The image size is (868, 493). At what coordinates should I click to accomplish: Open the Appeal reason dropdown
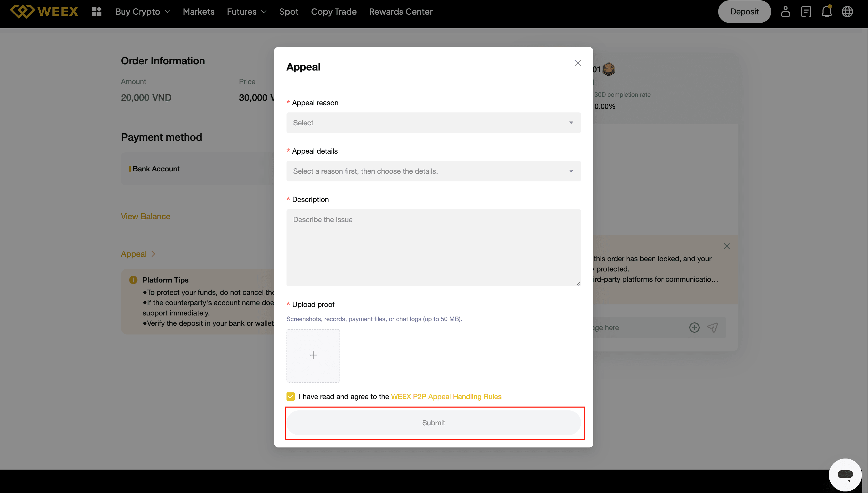(x=433, y=122)
